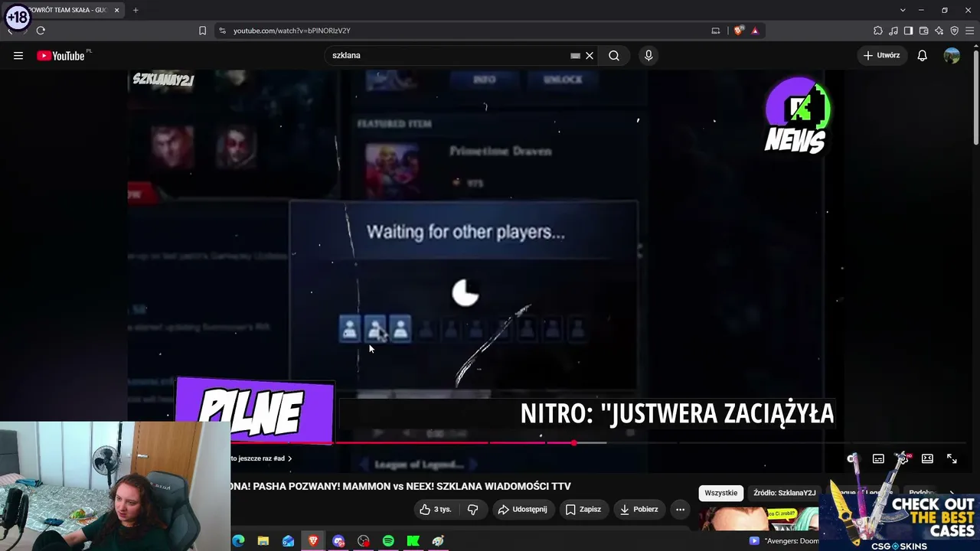Reload the page with the refresh icon
The image size is (980, 551).
pos(41,31)
